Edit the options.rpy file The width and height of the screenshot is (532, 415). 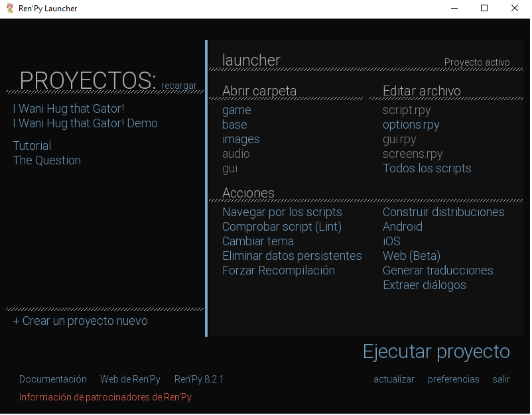[411, 125]
